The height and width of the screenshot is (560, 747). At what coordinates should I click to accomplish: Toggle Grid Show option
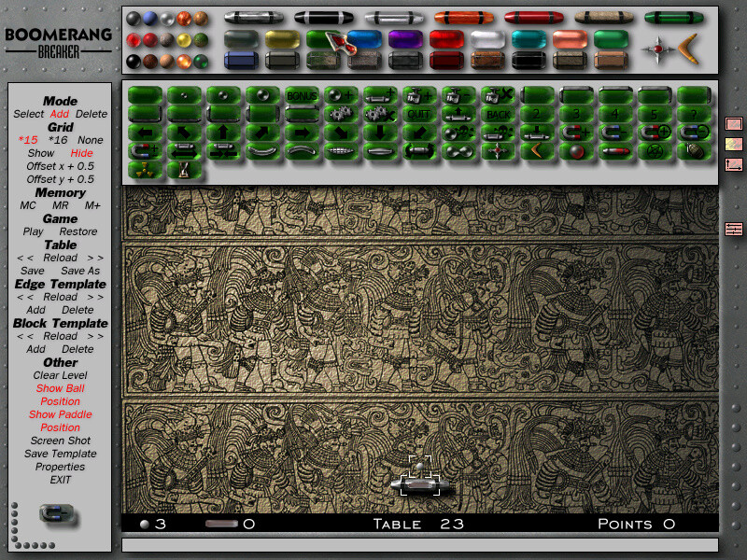click(x=41, y=153)
